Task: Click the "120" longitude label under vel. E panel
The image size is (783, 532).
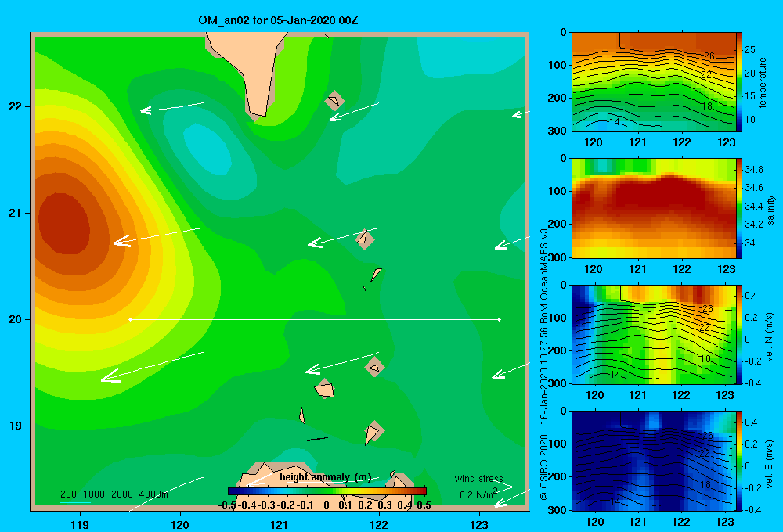Action: pos(594,522)
